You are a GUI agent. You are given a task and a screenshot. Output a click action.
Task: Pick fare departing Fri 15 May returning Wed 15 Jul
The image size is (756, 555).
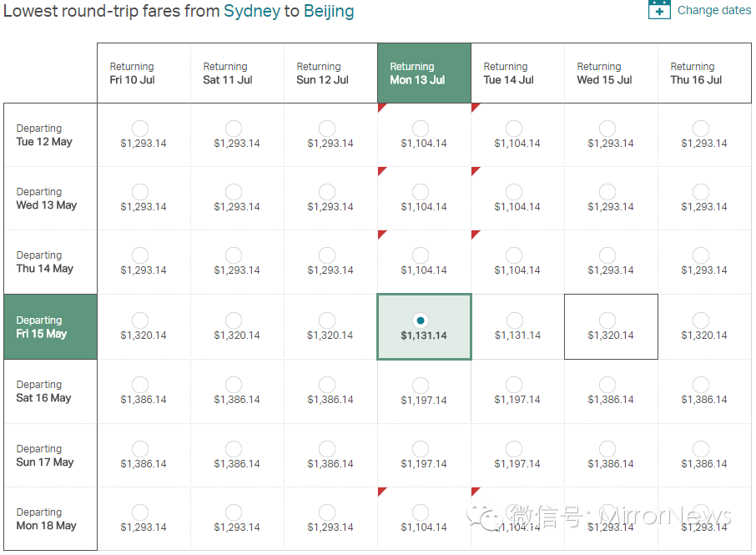click(607, 320)
